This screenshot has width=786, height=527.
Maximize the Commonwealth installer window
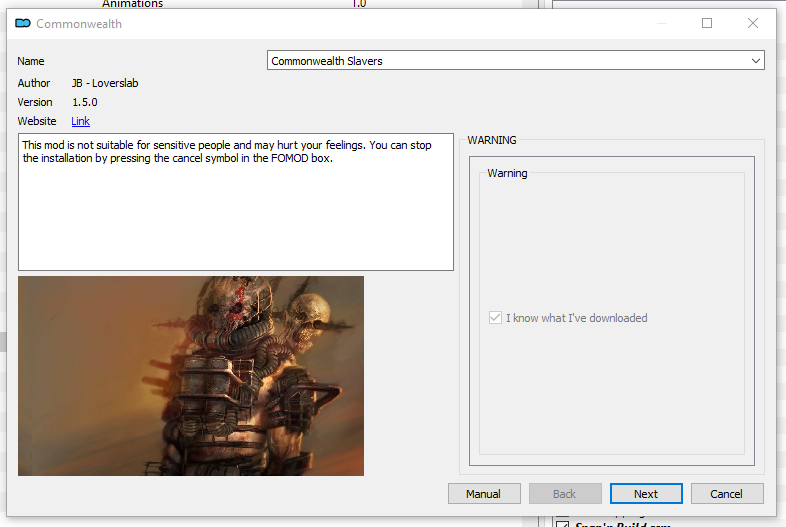(x=707, y=23)
